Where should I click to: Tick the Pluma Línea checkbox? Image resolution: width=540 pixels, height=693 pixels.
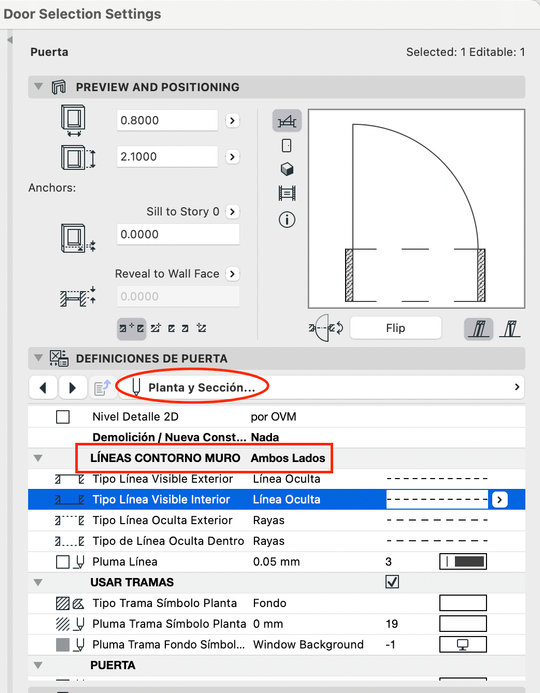(63, 562)
